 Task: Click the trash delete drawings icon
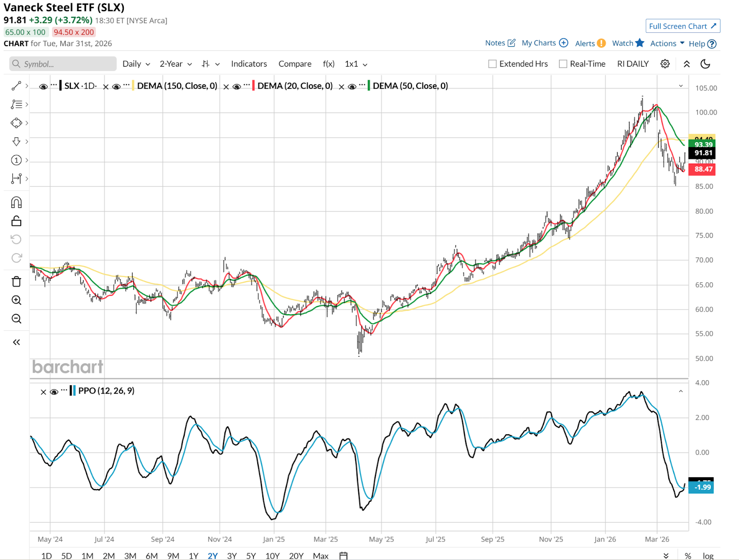click(16, 281)
